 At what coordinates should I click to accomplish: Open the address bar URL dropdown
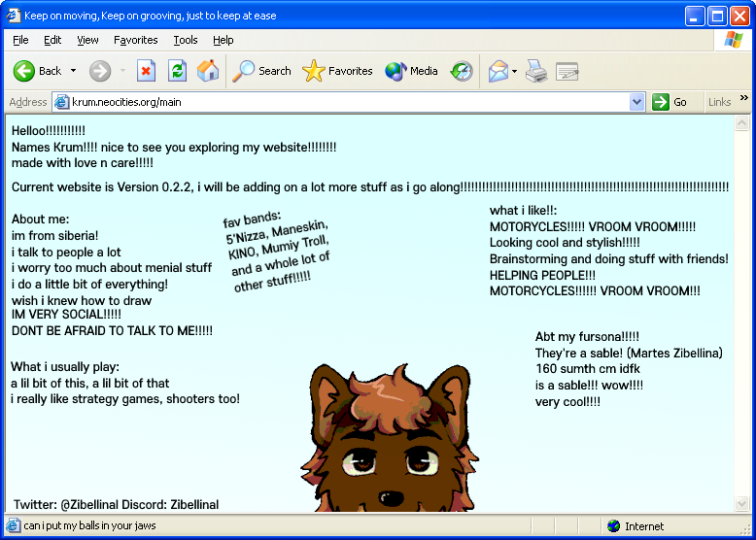[637, 102]
